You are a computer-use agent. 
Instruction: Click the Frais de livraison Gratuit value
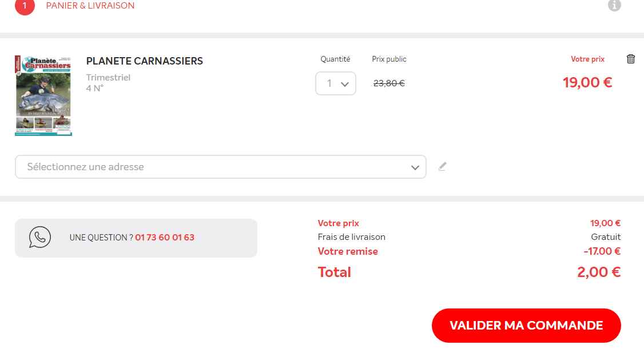coord(606,237)
